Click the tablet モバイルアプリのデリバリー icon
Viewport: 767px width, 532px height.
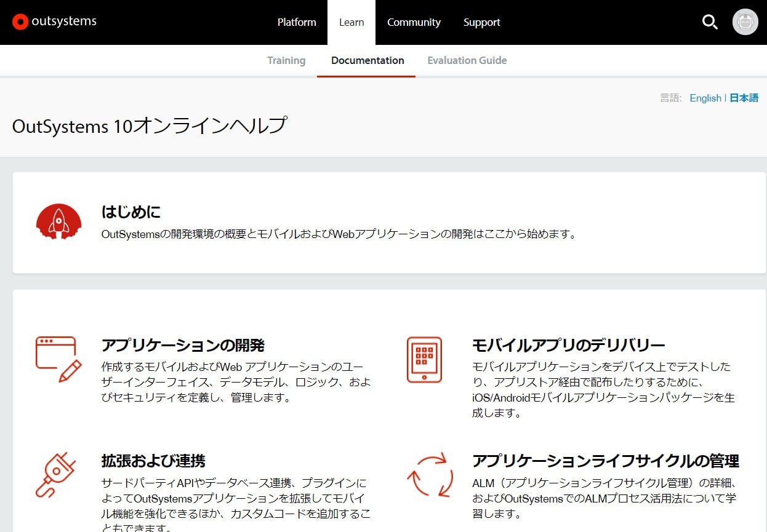[424, 360]
